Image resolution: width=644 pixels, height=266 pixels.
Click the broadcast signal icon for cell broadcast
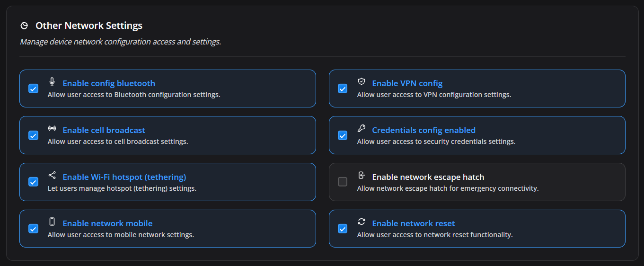tap(52, 128)
